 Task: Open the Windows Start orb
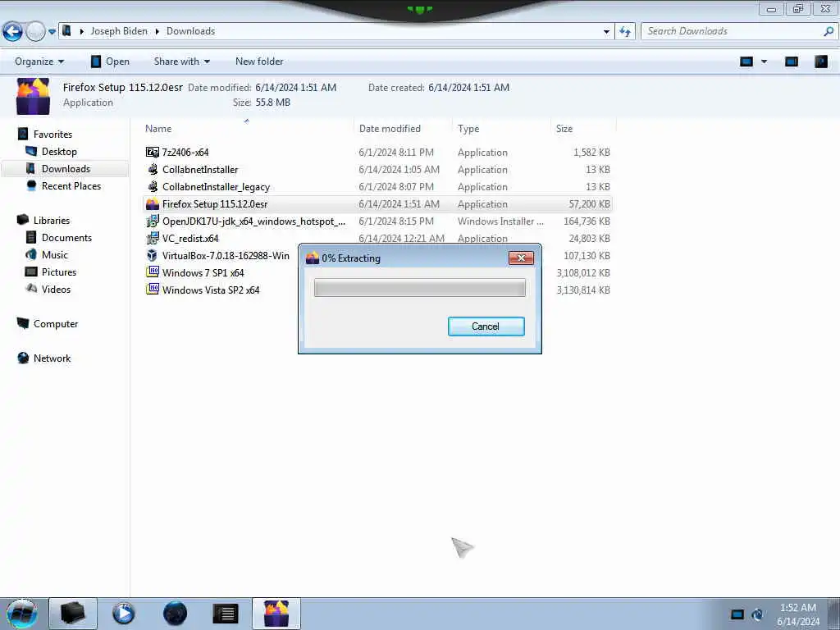coord(21,614)
